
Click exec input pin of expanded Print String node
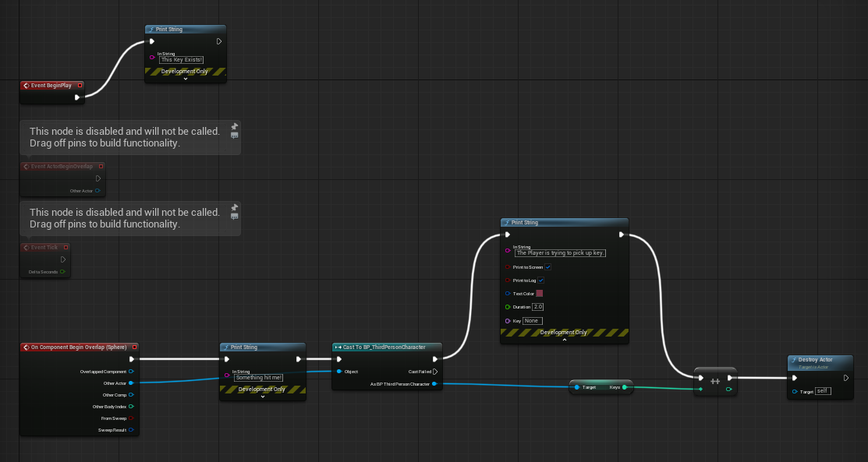(508, 235)
